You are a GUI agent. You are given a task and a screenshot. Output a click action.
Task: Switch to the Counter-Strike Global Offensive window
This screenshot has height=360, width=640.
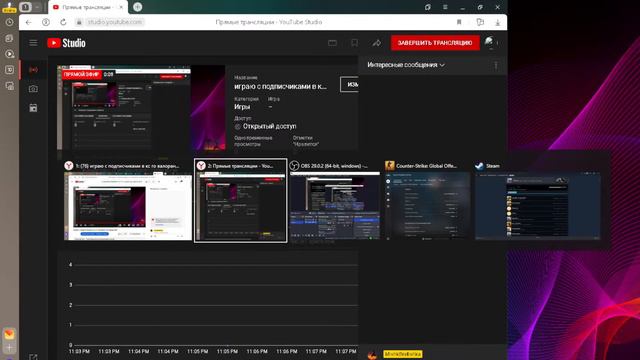coord(427,200)
